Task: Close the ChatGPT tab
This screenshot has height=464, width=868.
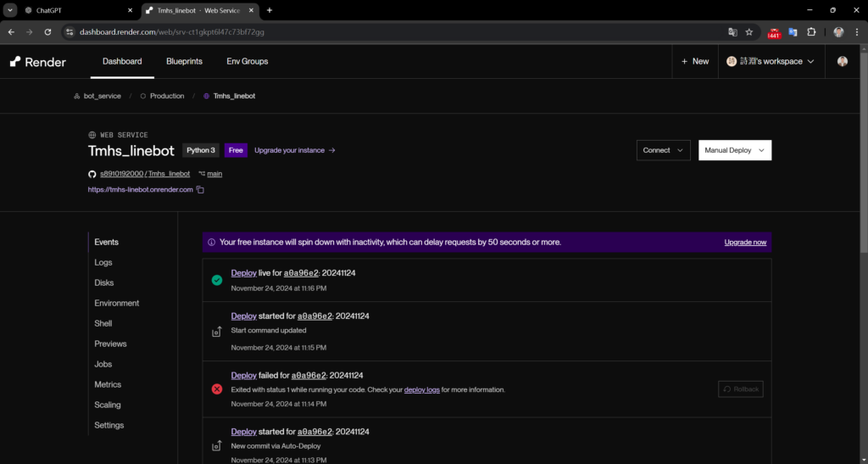Action: tap(130, 10)
